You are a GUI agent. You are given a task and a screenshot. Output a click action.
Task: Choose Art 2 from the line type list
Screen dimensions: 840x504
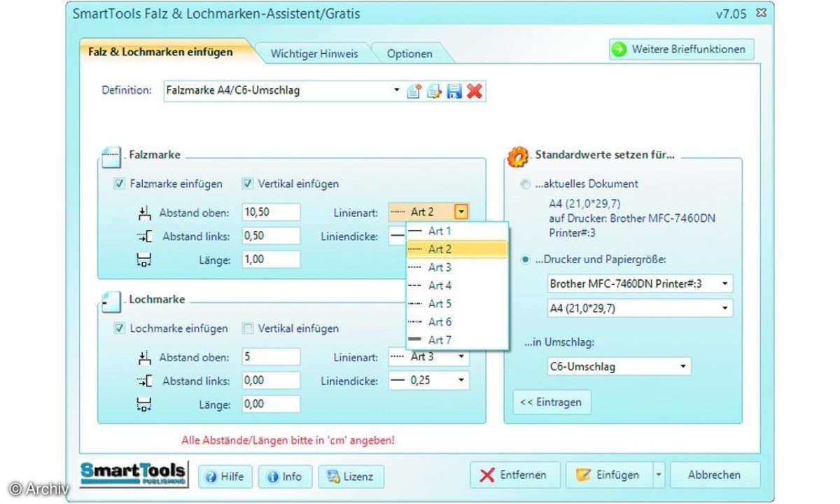tap(457, 249)
